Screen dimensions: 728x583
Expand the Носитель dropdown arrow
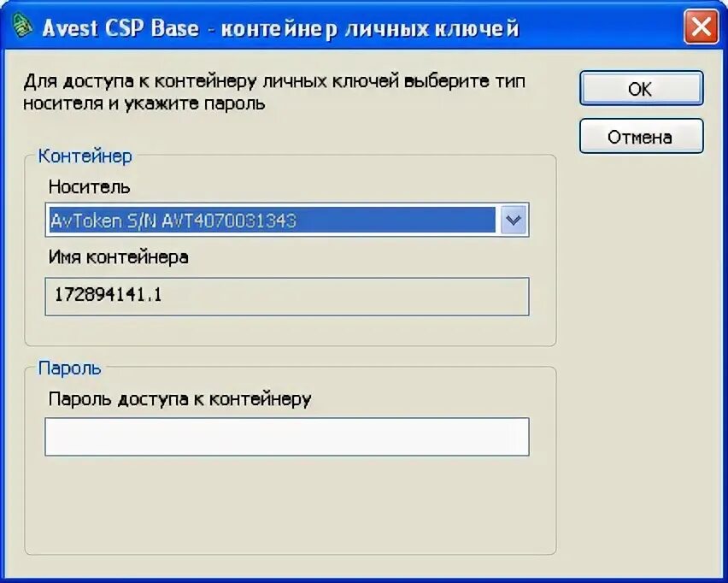coord(513,221)
